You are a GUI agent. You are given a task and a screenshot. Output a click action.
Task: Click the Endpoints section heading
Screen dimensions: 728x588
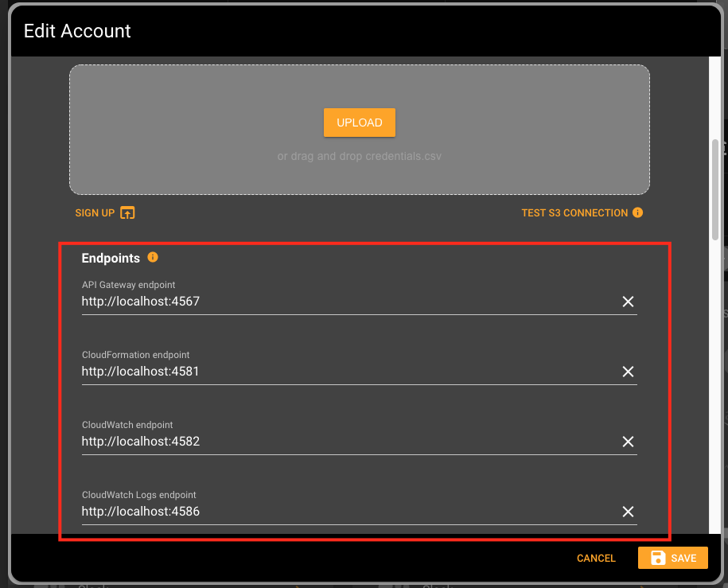coord(111,259)
